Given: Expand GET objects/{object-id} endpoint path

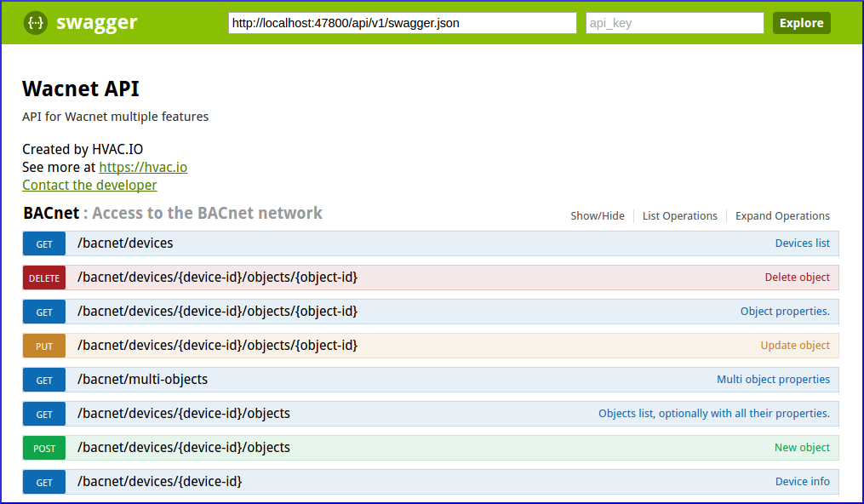Looking at the screenshot, I should click(217, 312).
